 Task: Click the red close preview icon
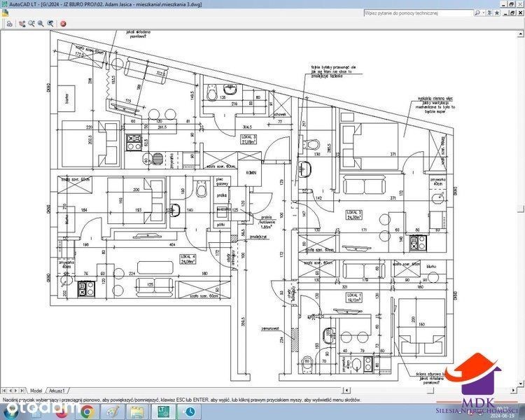click(64, 23)
